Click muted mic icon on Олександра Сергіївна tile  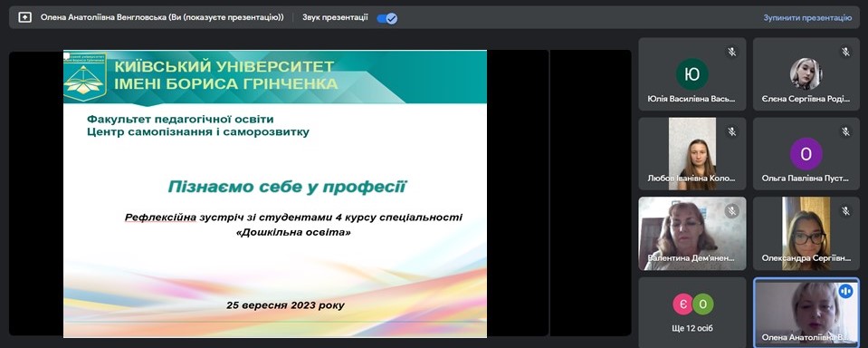tap(845, 211)
